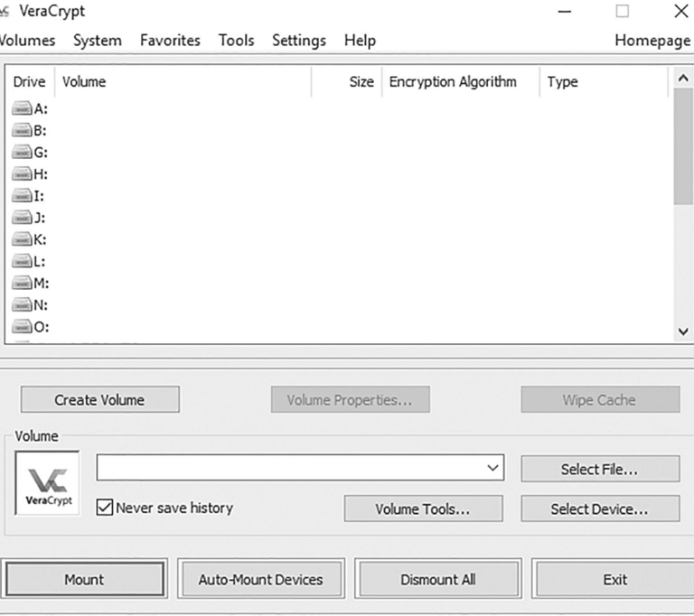694x616 pixels.
Task: Select the L: drive icon
Action: tap(22, 261)
